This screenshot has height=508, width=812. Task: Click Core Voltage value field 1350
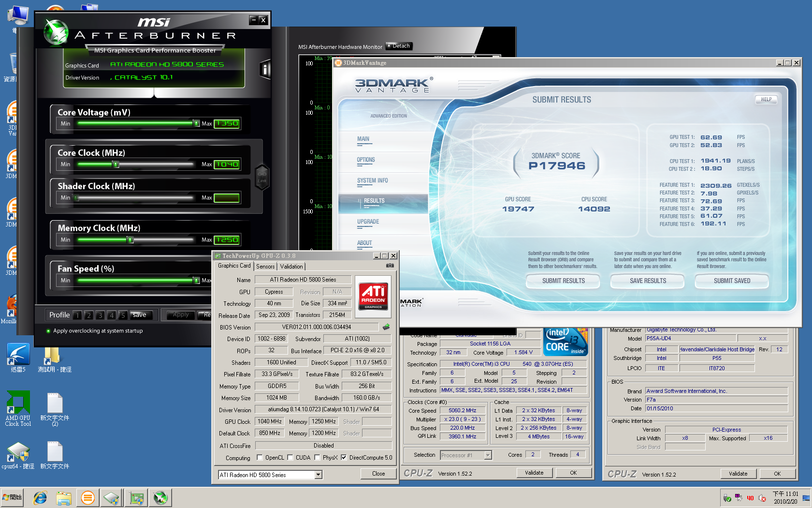coord(227,123)
